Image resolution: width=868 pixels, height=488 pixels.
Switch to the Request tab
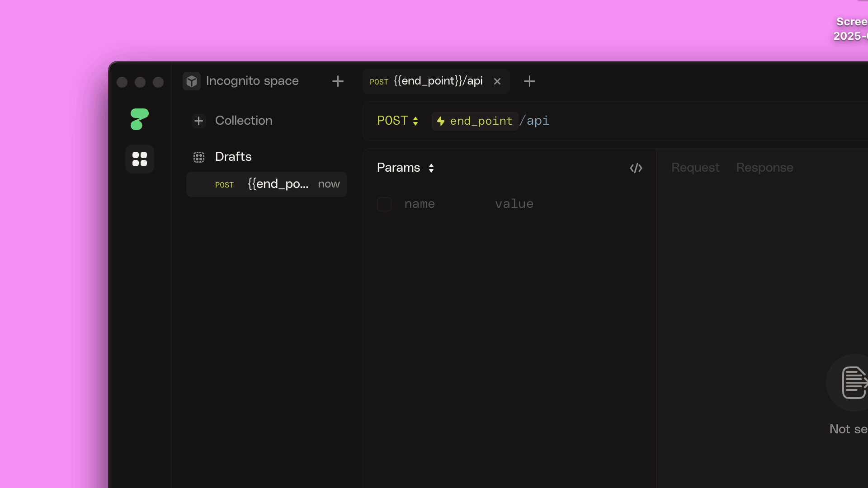pos(695,168)
